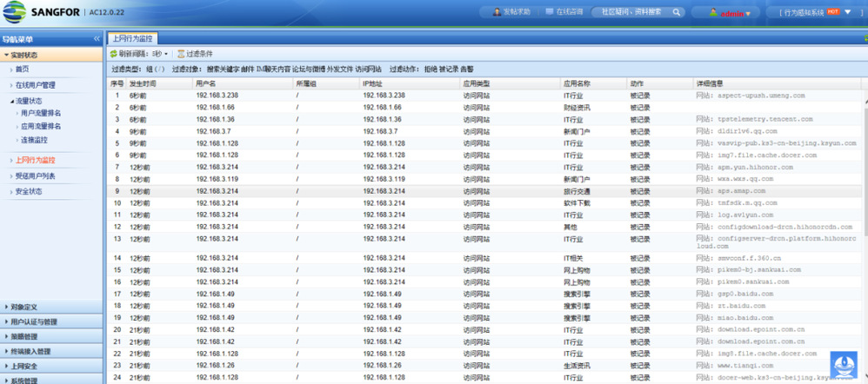The width and height of the screenshot is (868, 384).
Task: Expand the 用户认证与管理 section
Action: pyautogui.click(x=35, y=321)
